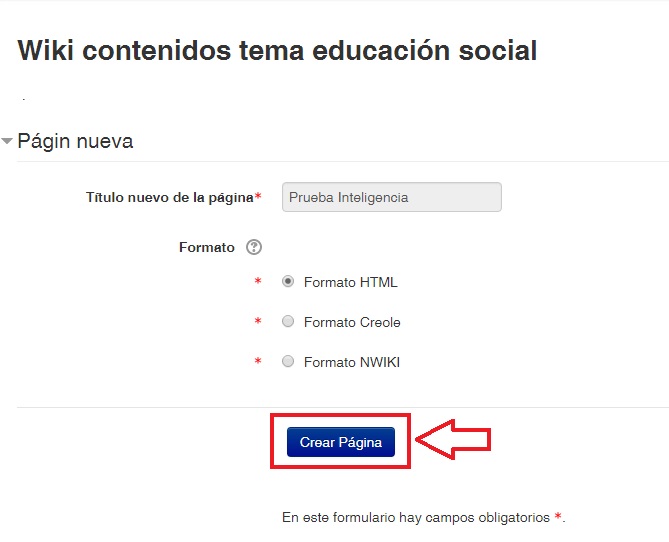The height and width of the screenshot is (542, 669).
Task: Select the Formato HTML radio button
Action: (x=288, y=282)
